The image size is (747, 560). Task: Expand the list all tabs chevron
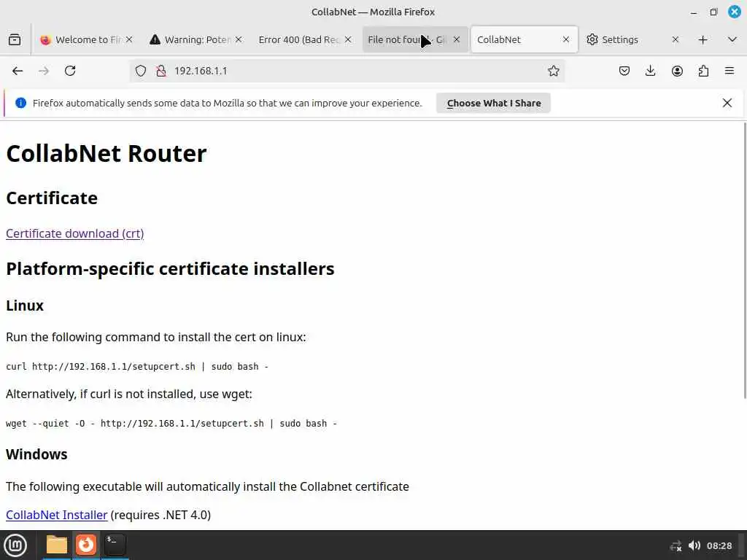[x=732, y=39]
